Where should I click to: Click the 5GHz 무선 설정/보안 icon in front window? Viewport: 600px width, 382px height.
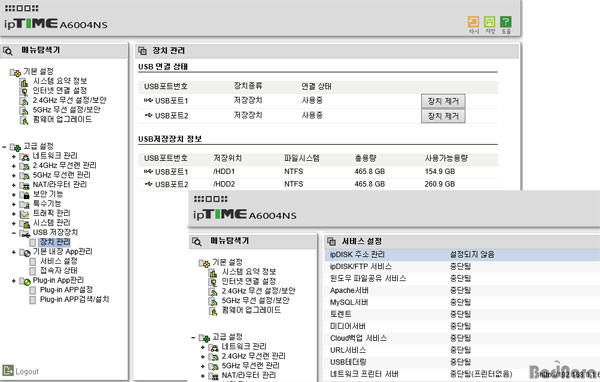pyautogui.click(x=213, y=301)
